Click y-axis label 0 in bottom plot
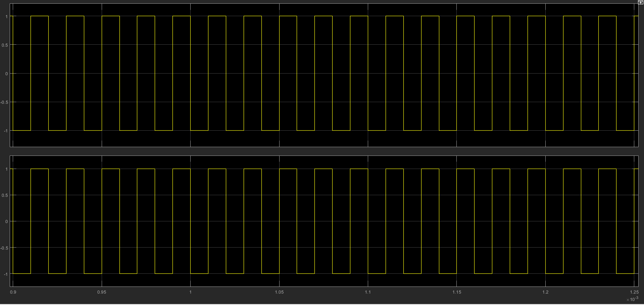This screenshot has width=644, height=305. pos(6,221)
